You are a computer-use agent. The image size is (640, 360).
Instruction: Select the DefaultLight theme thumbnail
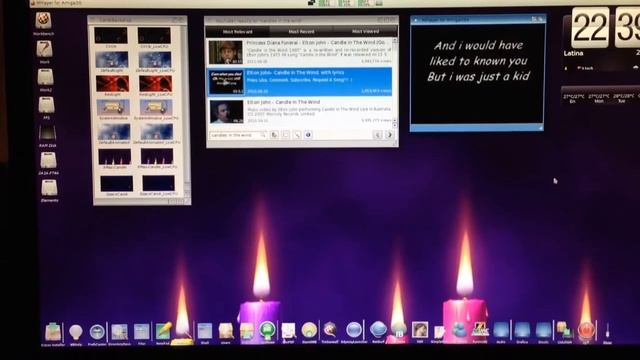(111, 60)
